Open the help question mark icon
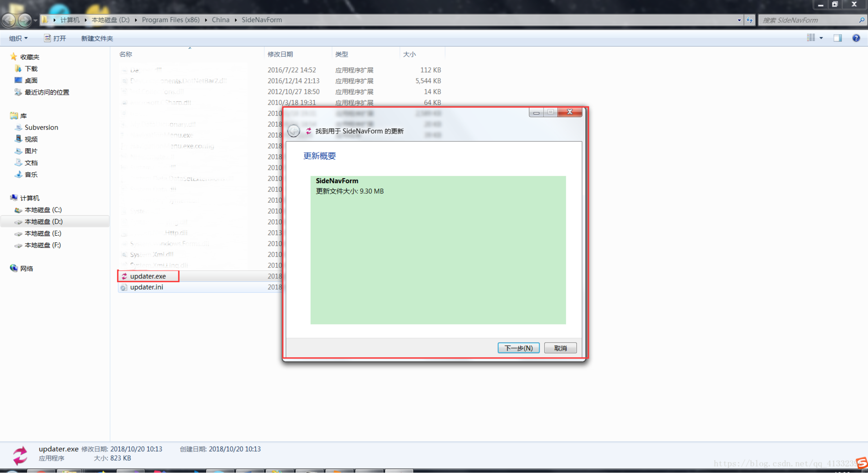The width and height of the screenshot is (868, 473). (x=856, y=38)
